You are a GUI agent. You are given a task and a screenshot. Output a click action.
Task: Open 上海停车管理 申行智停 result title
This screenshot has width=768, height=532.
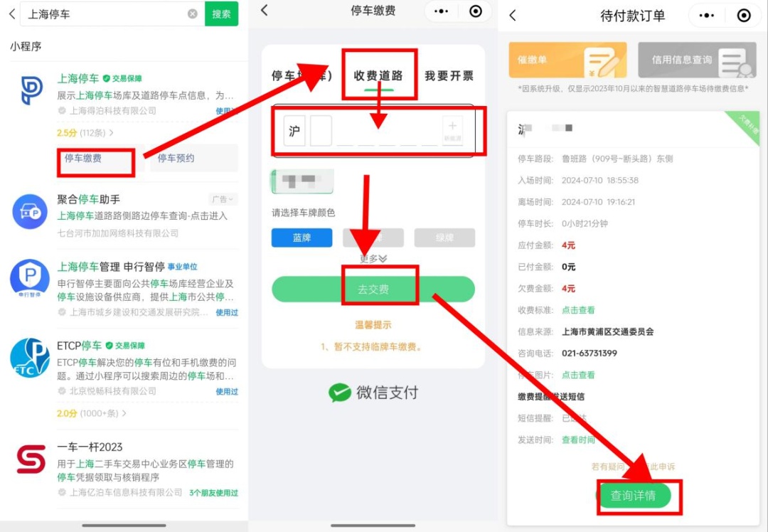(111, 267)
